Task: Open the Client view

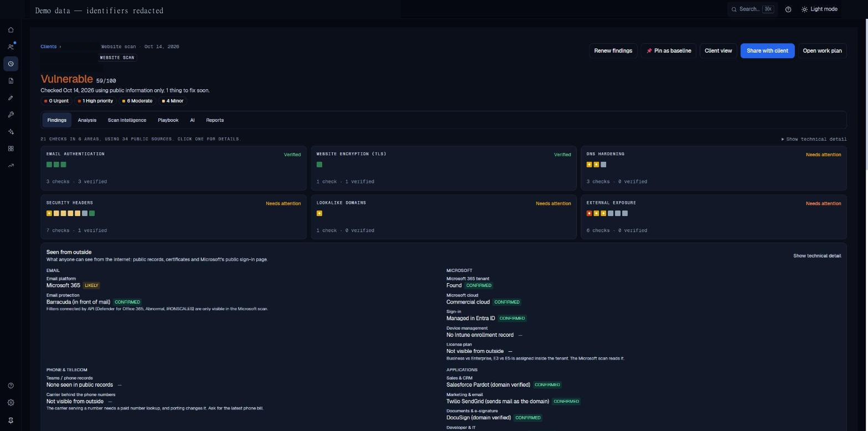Action: (718, 51)
